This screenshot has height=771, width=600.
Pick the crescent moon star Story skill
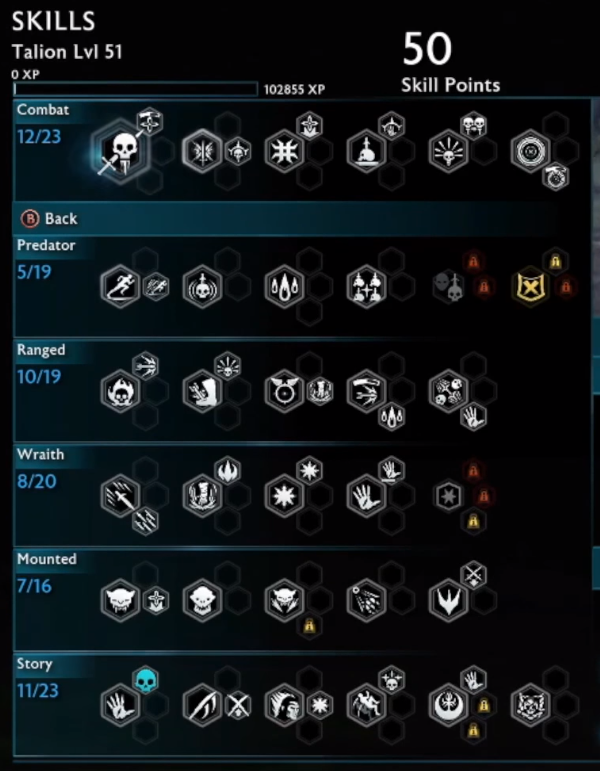(x=448, y=705)
